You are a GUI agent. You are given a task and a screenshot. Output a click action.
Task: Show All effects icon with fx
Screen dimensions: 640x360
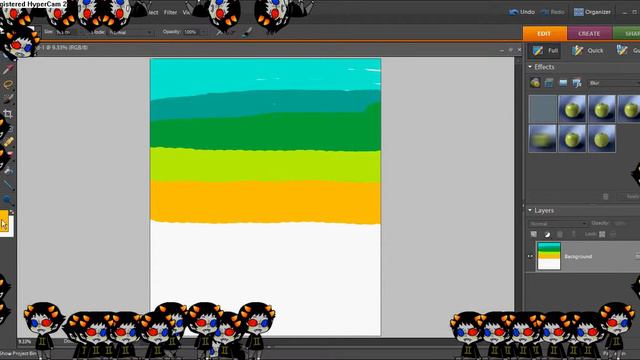pos(577,83)
